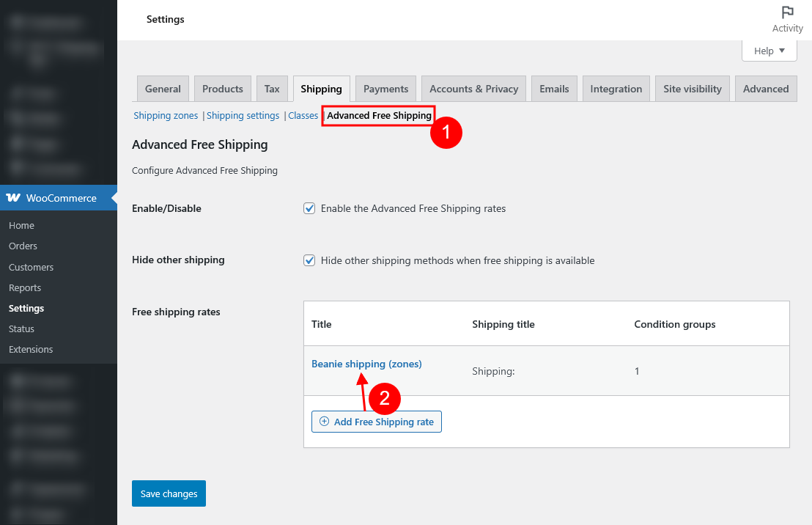Click the plus icon on Add Free Shipping rate

tap(324, 422)
